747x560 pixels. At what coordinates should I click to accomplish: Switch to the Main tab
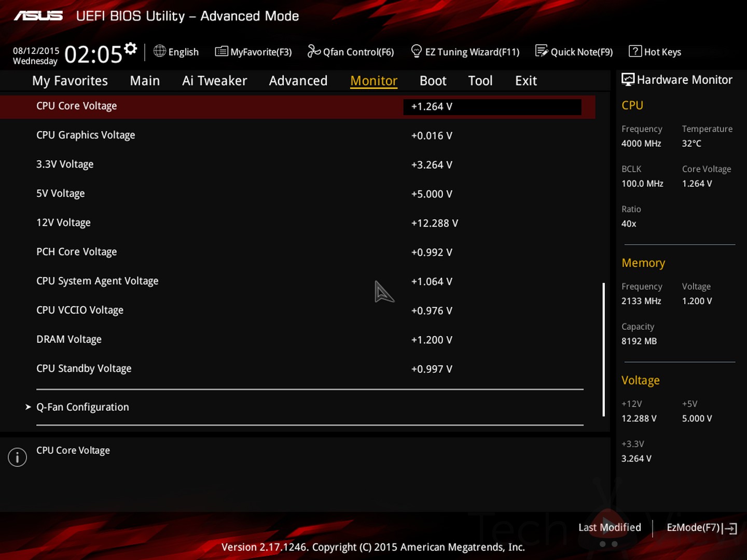click(145, 81)
